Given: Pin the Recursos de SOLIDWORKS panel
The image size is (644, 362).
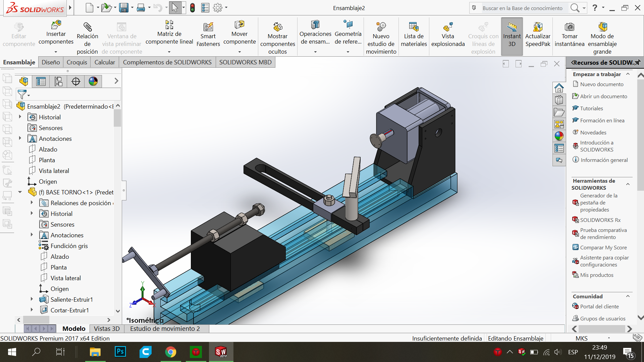Looking at the screenshot, I should (x=637, y=62).
